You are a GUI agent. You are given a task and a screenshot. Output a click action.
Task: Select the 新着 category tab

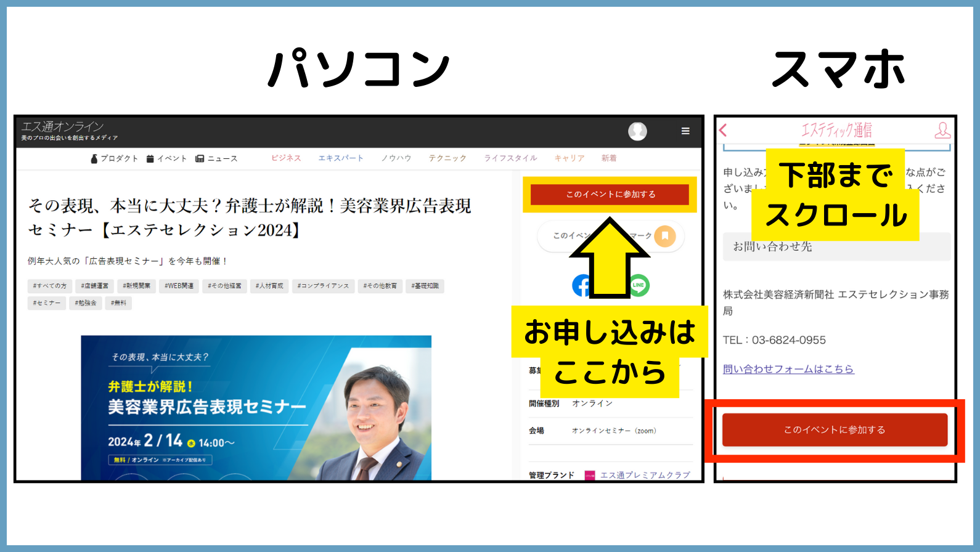coord(609,158)
